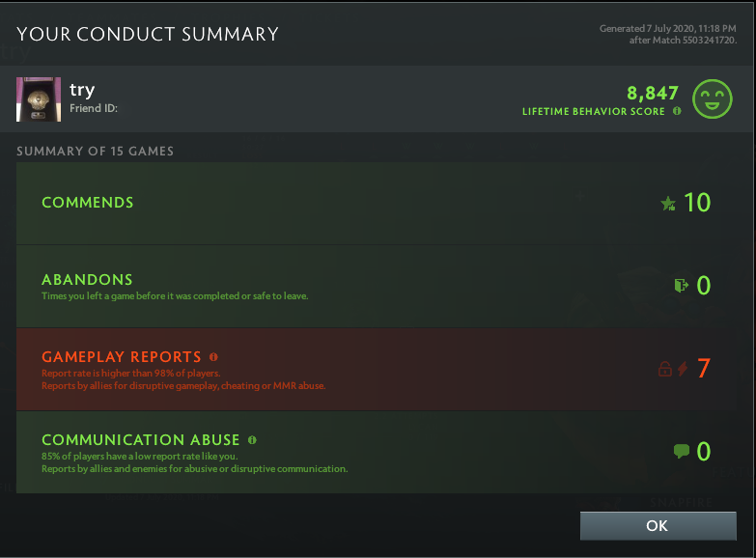Click the gameplay reports count 7

click(704, 369)
